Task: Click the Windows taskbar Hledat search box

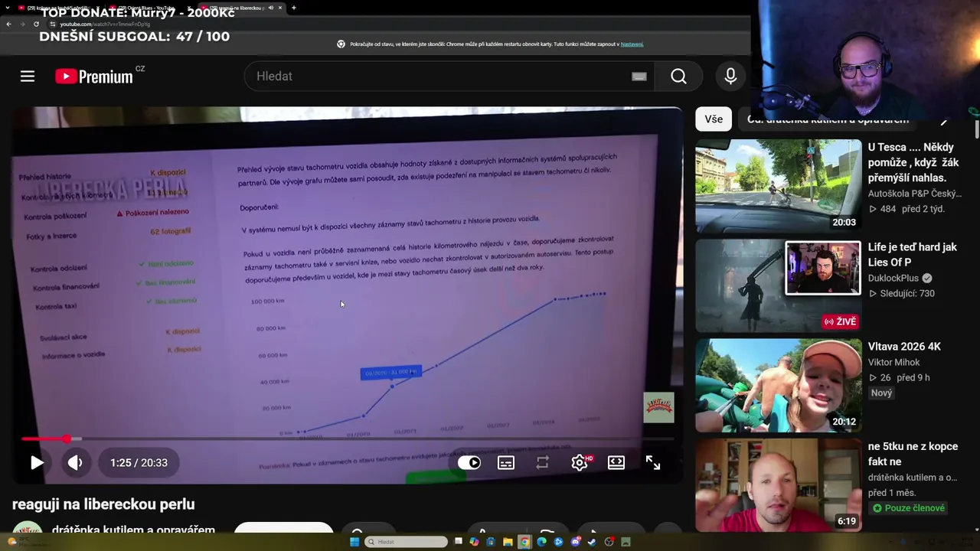Action: tap(407, 542)
